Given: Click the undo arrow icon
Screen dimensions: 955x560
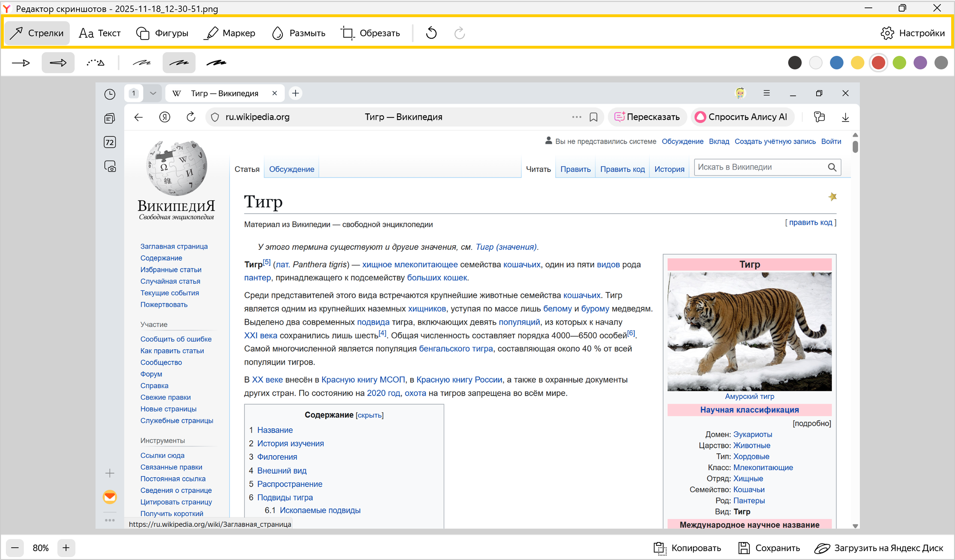Looking at the screenshot, I should point(431,33).
